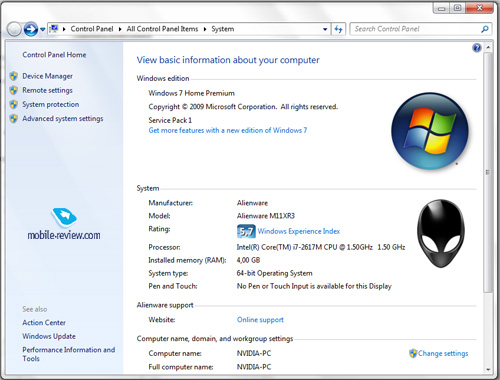This screenshot has height=380, width=500.
Task: Click Get more features with new edition link
Action: click(x=228, y=130)
